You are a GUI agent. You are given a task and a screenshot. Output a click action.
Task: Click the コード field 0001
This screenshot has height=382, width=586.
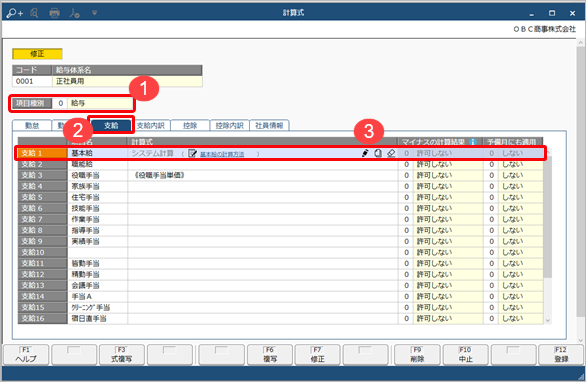32,81
